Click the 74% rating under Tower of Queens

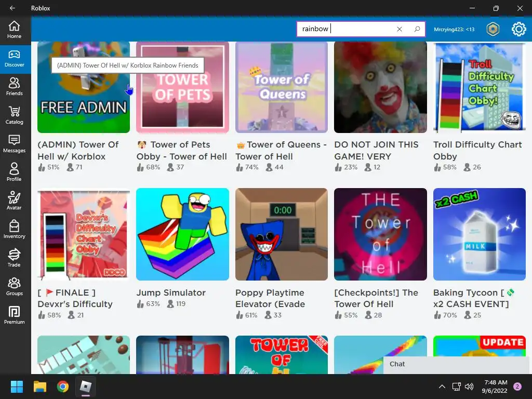(247, 167)
